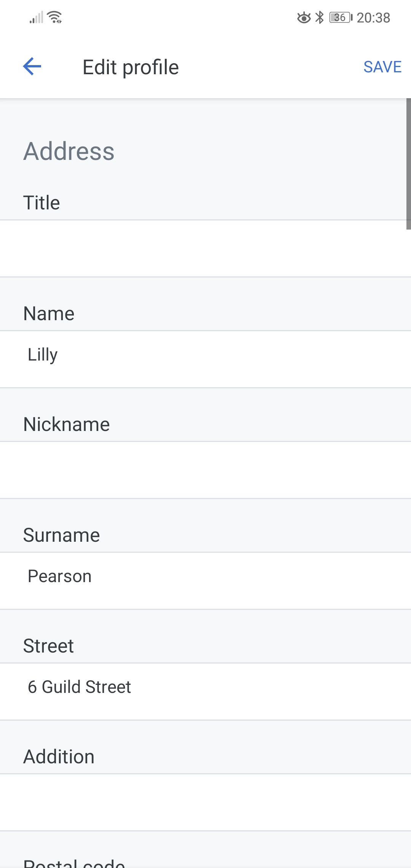Edit the Surname field containing Pearson
The image size is (411, 868).
(x=205, y=581)
